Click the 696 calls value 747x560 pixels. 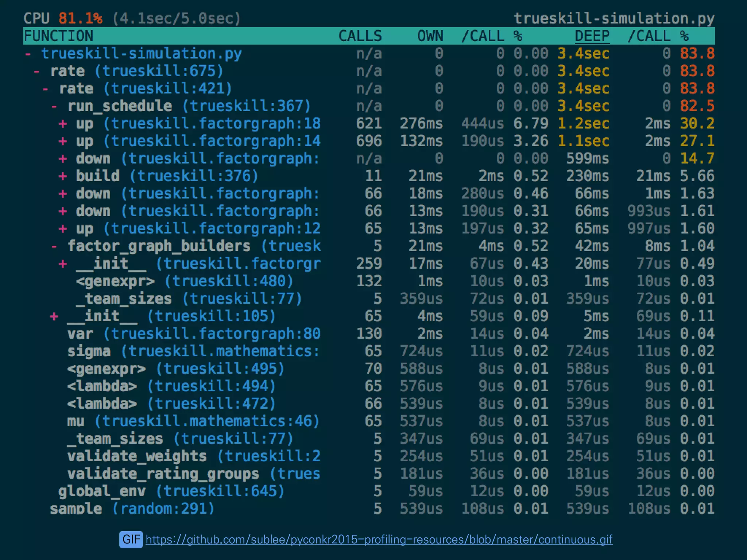tap(369, 141)
